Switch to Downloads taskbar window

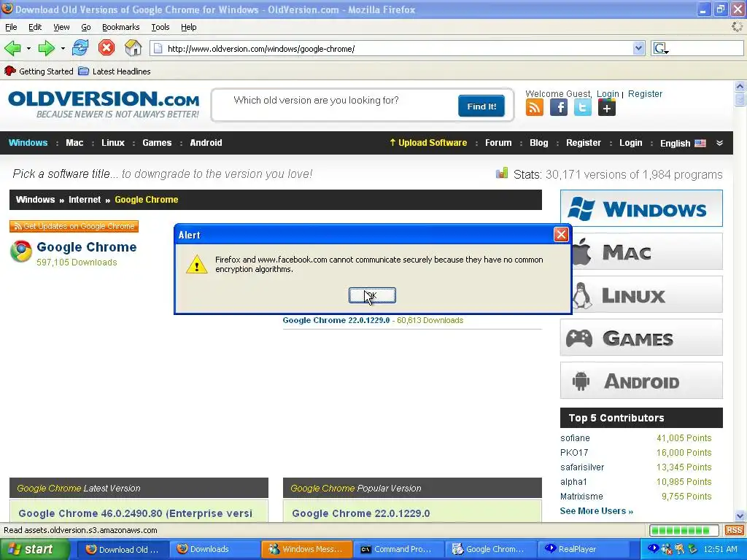(x=214, y=550)
